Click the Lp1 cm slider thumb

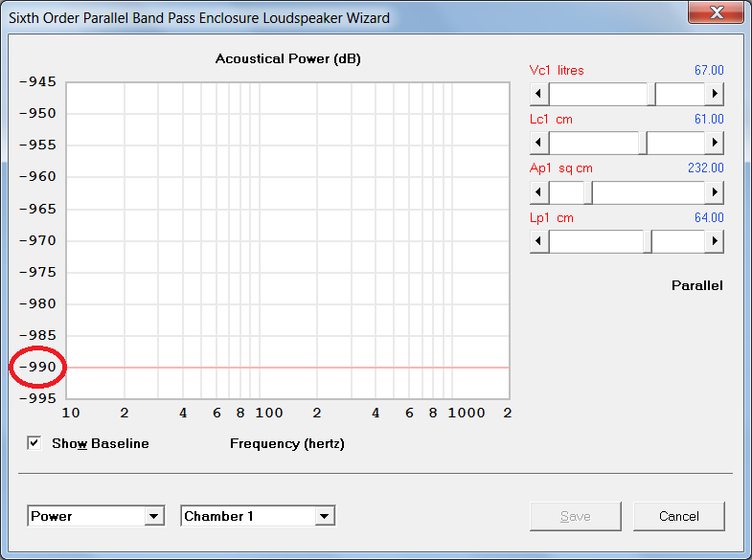point(648,241)
